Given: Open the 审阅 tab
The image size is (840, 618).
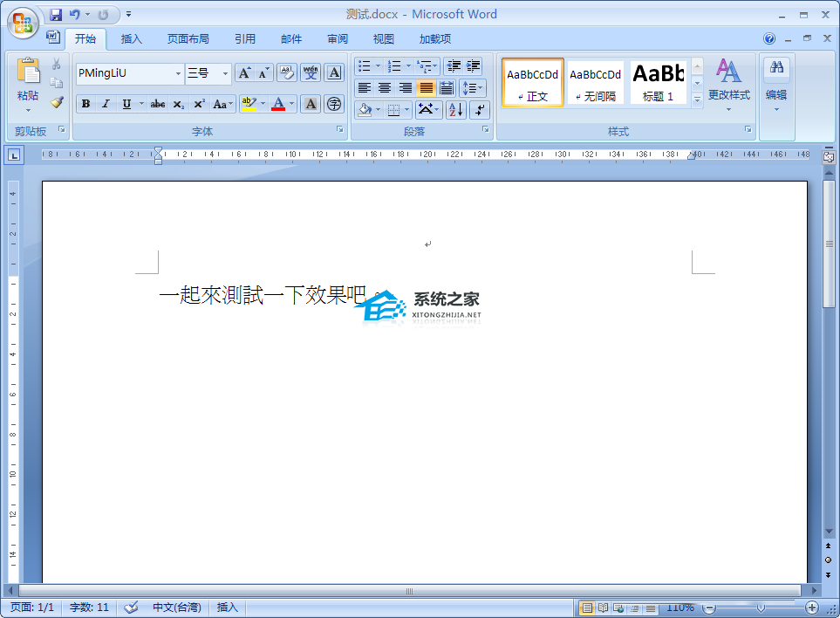Looking at the screenshot, I should point(338,39).
